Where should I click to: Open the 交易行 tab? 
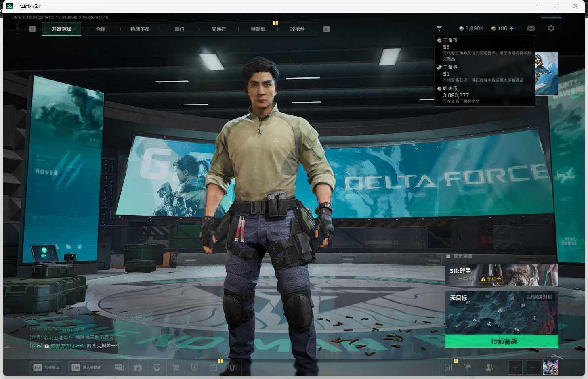click(218, 29)
